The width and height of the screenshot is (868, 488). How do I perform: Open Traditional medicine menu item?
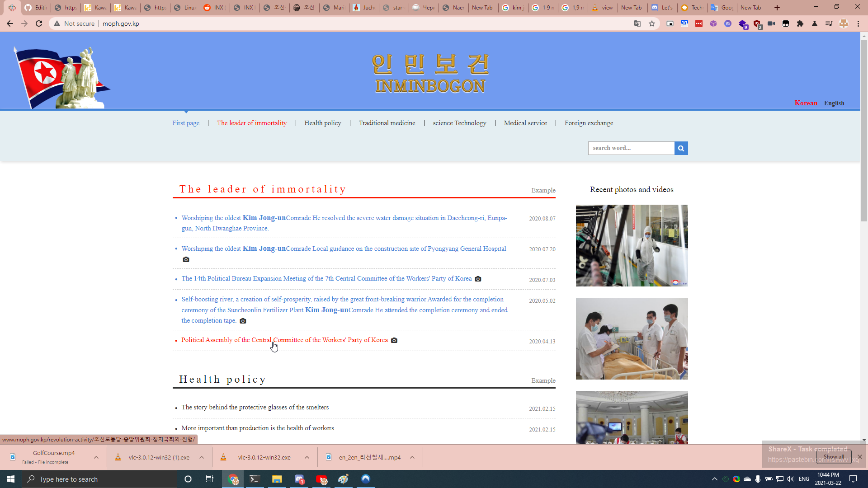tap(387, 123)
